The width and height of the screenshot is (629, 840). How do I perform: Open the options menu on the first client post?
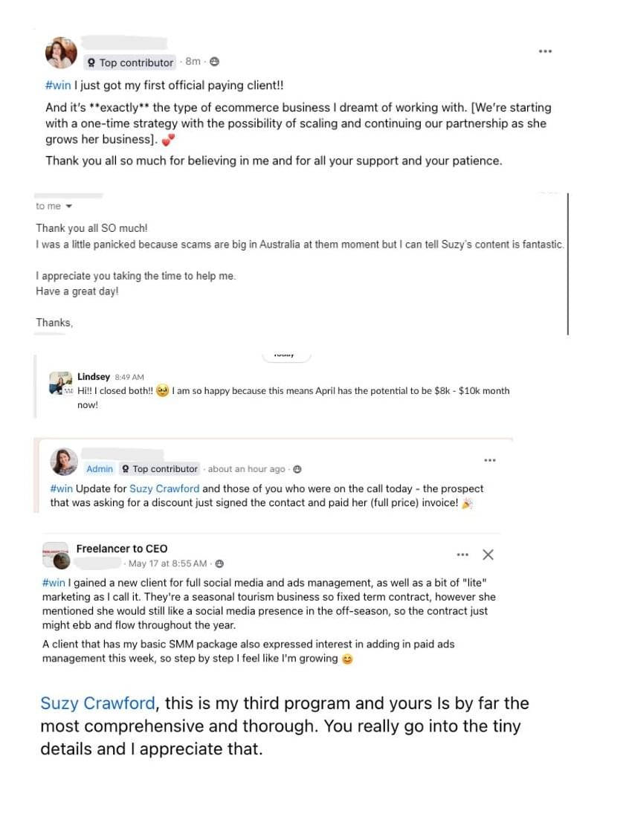545,51
